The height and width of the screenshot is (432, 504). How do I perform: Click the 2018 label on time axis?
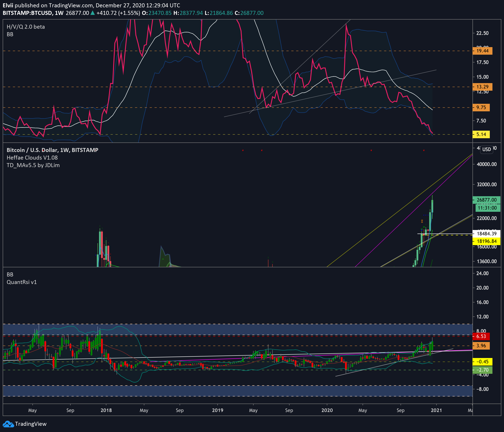pyautogui.click(x=106, y=410)
